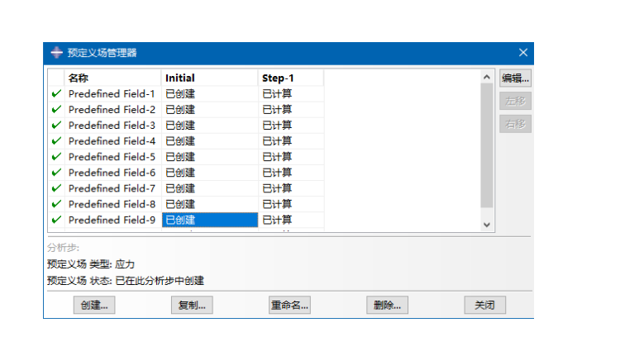This screenshot has width=644, height=337.
Task: Click the Abaqus icon in title bar
Action: pos(56,53)
